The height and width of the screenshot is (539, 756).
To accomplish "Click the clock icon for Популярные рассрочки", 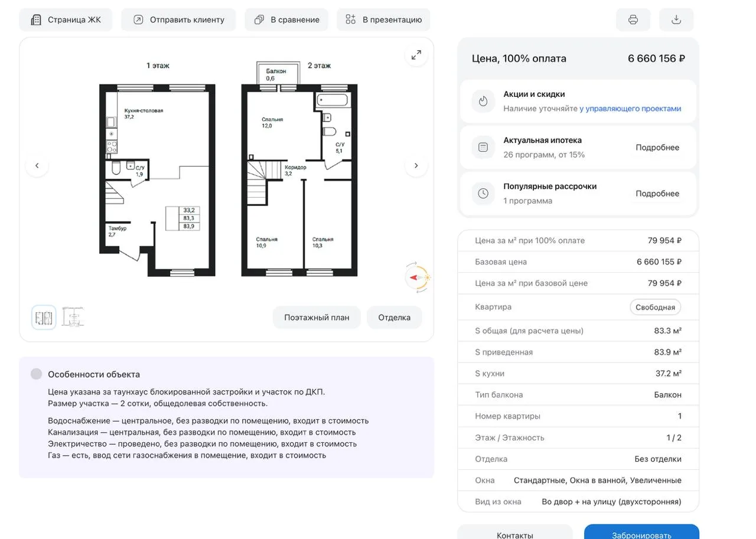I will 483,193.
